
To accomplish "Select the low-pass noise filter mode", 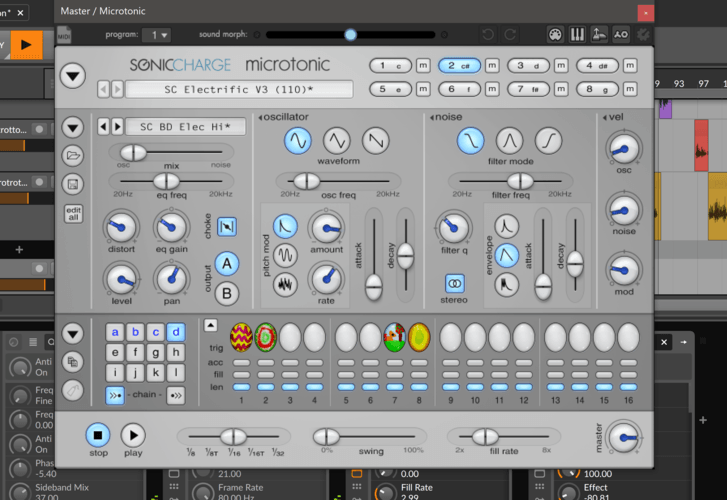I will [471, 141].
